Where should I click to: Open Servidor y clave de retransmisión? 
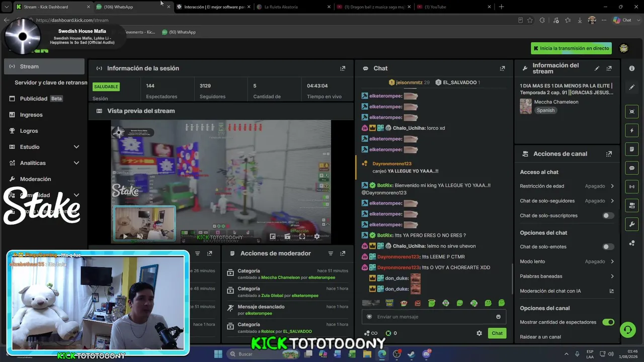pos(50,82)
